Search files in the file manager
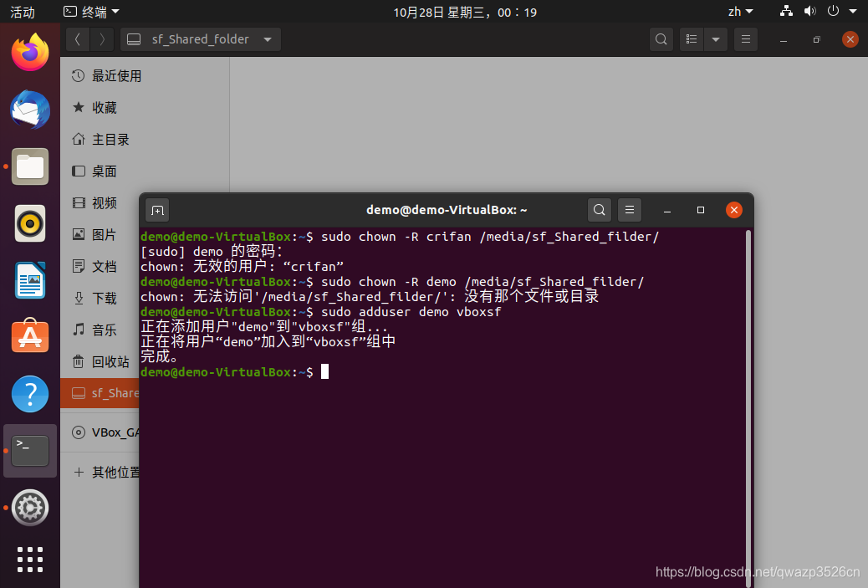Image resolution: width=868 pixels, height=588 pixels. coord(661,39)
